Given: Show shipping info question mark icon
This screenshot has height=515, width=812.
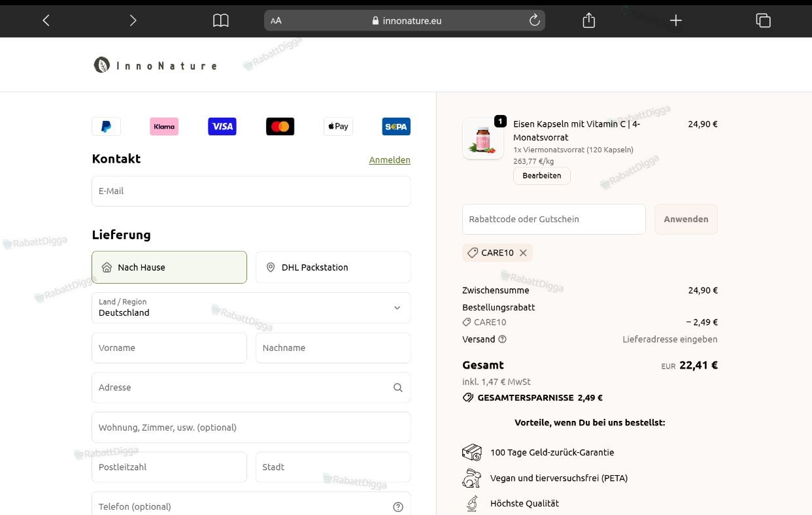Looking at the screenshot, I should click(502, 339).
